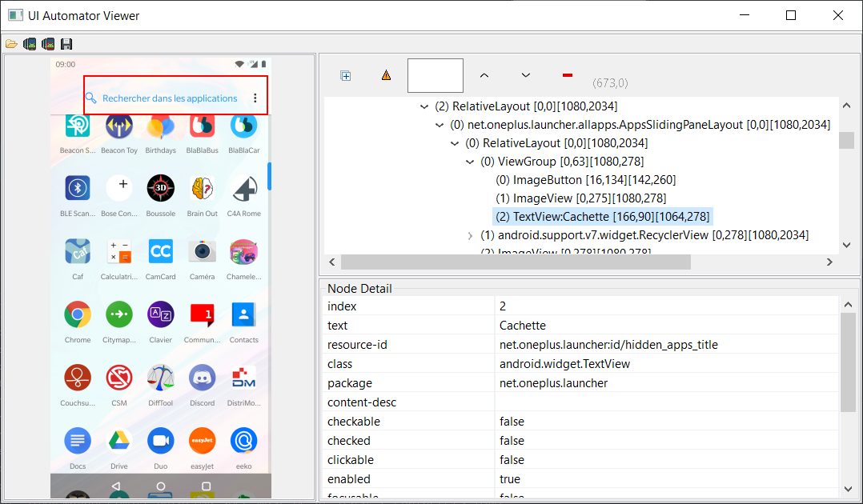Expand the android.support.v7.widget.RecyclerView node
The width and height of the screenshot is (863, 504).
471,235
